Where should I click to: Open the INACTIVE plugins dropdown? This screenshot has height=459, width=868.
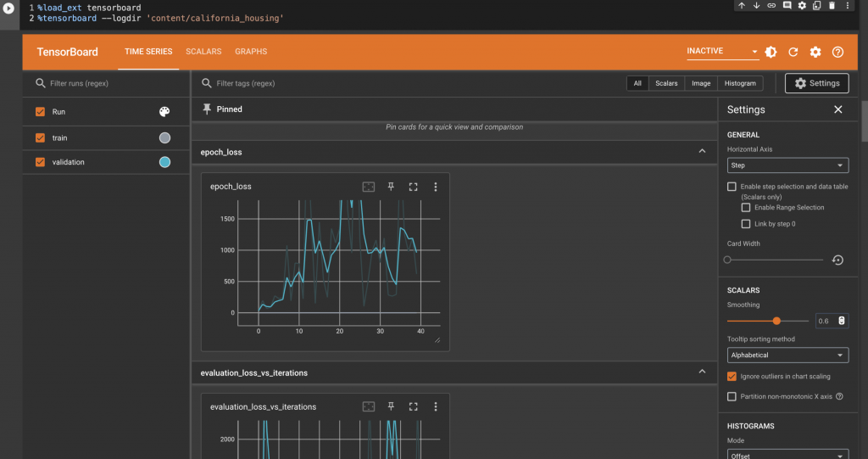coord(722,51)
